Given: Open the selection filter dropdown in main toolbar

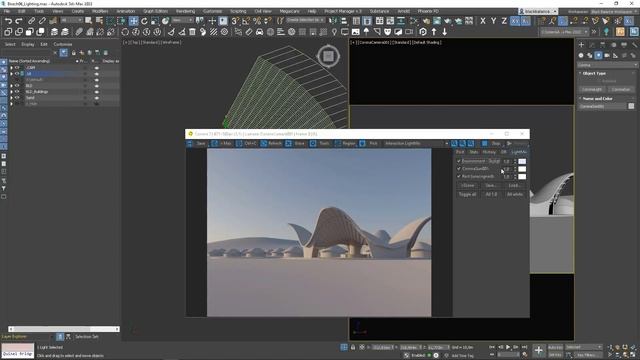Looking at the screenshot, I should tap(71, 20).
